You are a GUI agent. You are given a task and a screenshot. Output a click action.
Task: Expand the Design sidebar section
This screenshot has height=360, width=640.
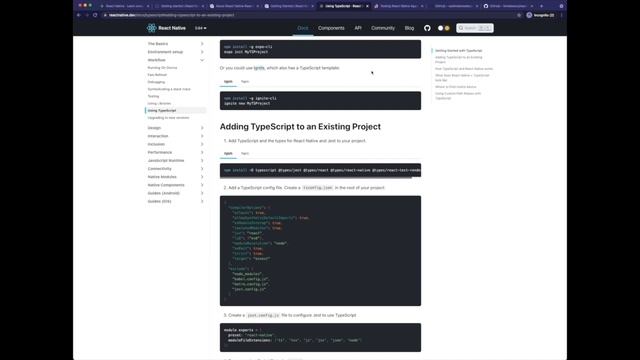point(176,128)
